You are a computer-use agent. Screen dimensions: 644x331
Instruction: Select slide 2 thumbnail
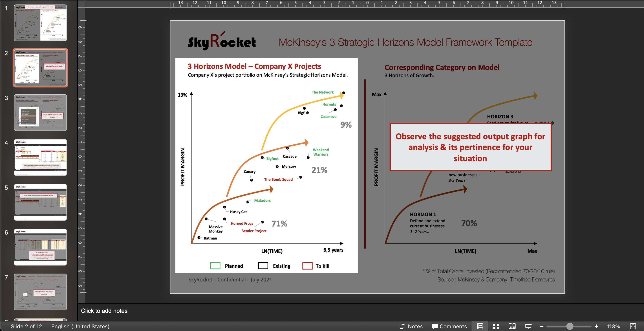[40, 68]
